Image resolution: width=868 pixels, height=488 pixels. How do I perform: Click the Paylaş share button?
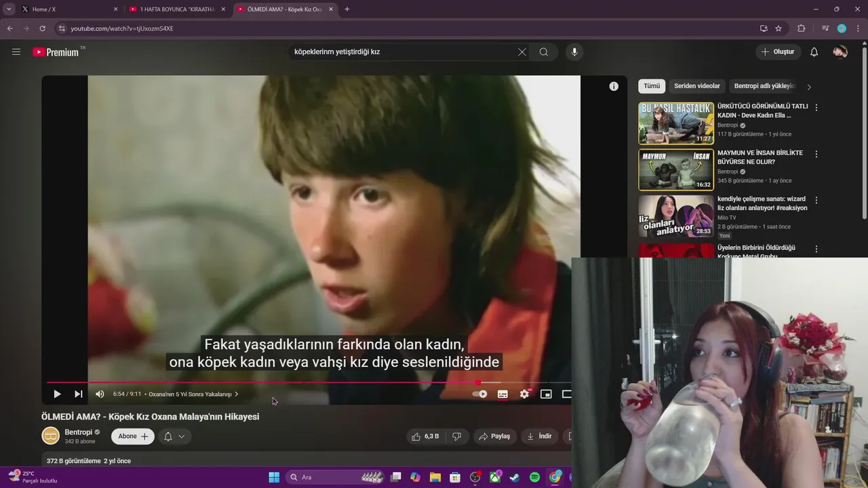494,436
